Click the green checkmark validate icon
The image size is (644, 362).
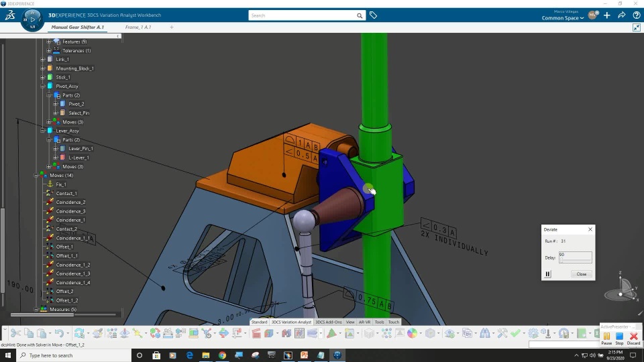coord(515,333)
